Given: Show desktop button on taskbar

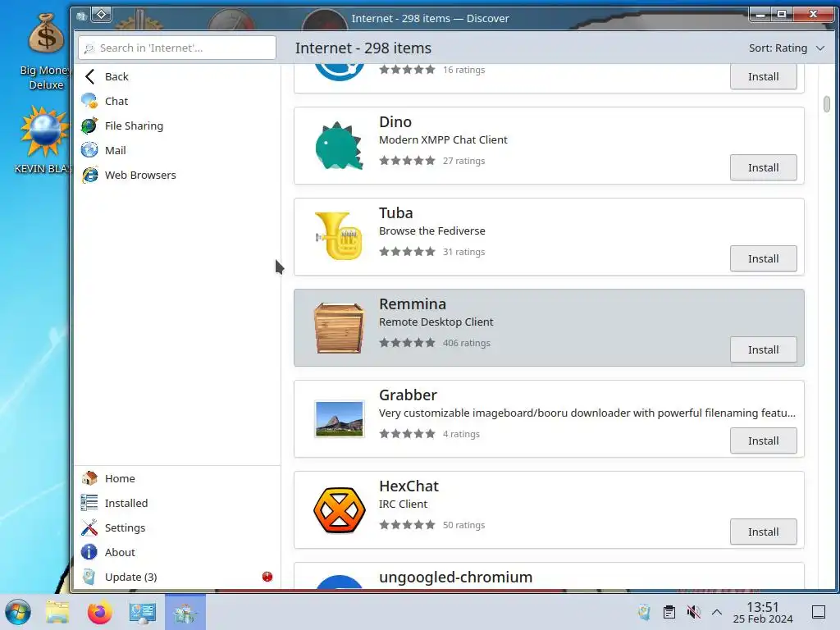Looking at the screenshot, I should [x=818, y=612].
